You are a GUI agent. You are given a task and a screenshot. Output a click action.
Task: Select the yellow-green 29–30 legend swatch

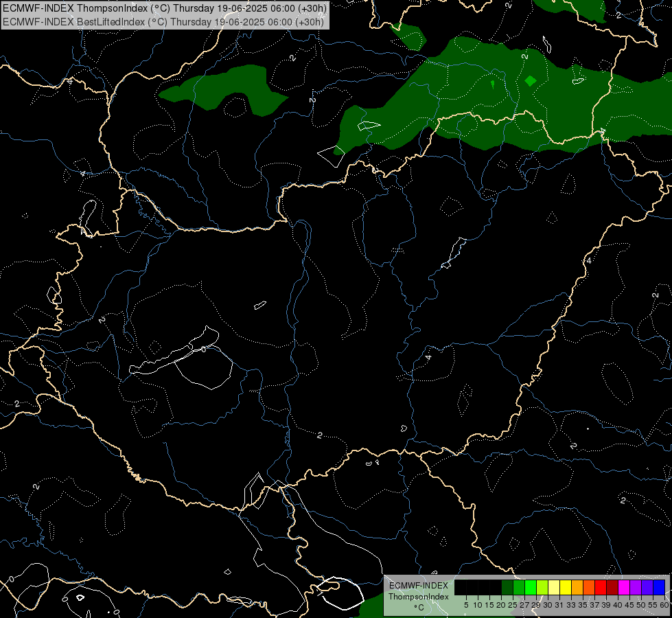click(542, 587)
